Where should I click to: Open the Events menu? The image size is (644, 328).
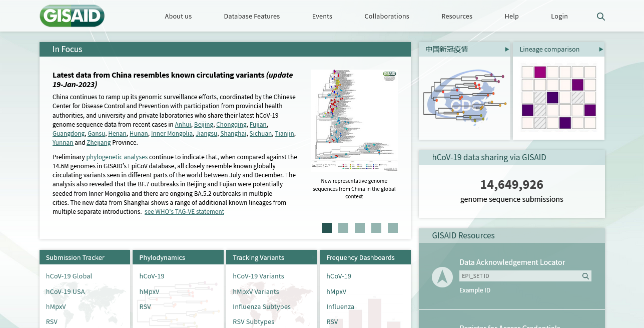[x=322, y=16]
